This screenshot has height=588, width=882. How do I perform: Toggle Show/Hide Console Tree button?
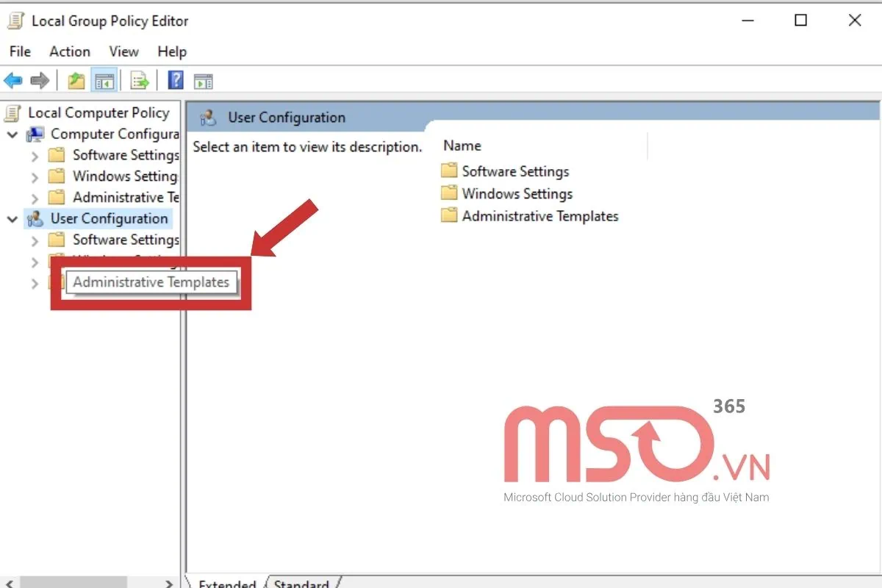click(x=104, y=81)
